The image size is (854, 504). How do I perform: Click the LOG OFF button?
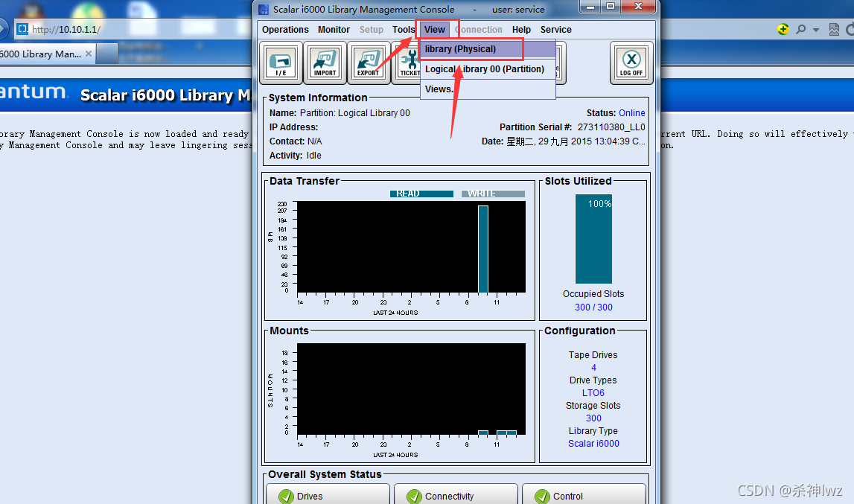[x=631, y=63]
